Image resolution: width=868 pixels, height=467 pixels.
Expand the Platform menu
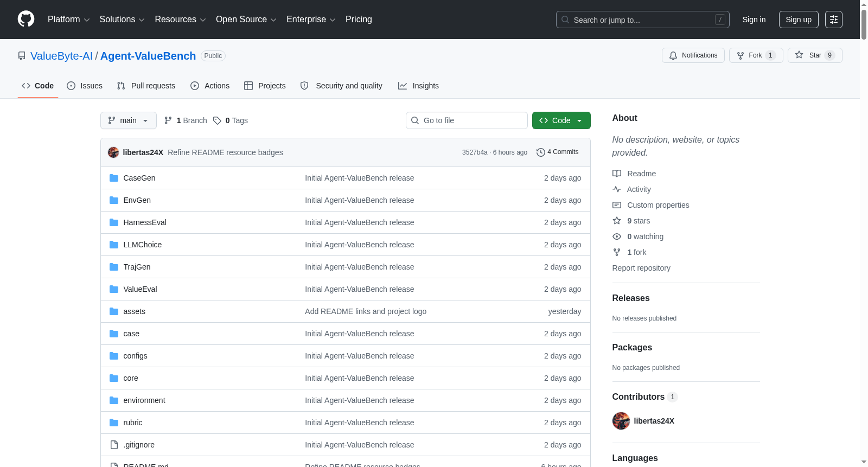click(x=68, y=20)
